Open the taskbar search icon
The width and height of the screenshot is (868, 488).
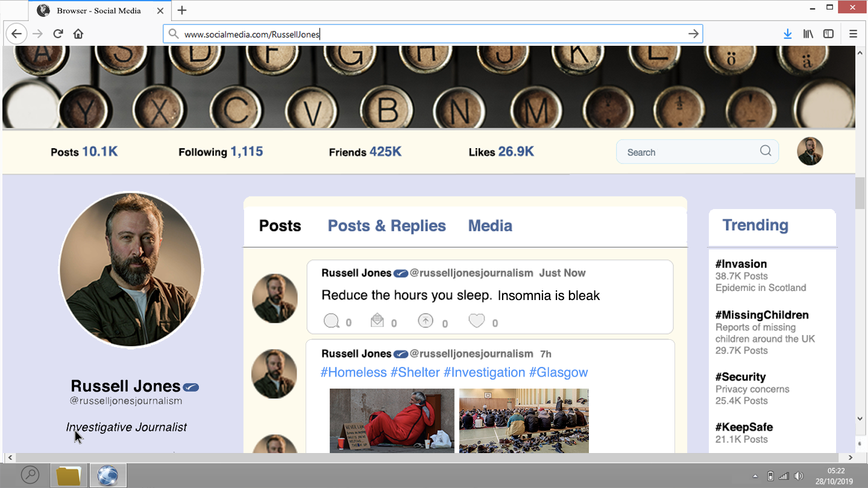pyautogui.click(x=30, y=475)
